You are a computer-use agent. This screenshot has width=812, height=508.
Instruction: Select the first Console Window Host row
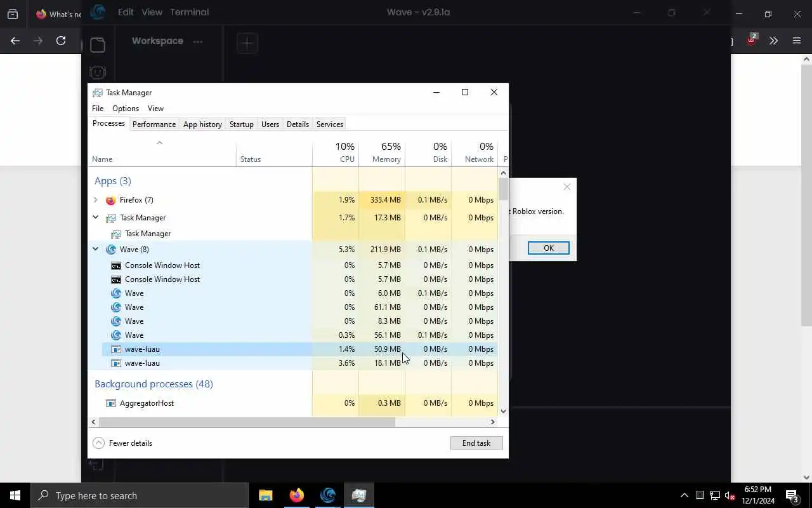pos(292,265)
